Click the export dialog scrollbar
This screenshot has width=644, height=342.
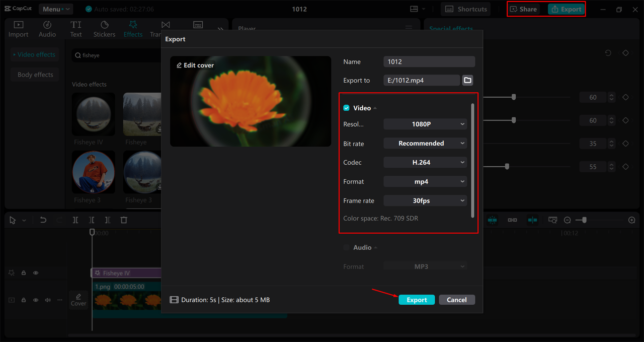click(472, 160)
